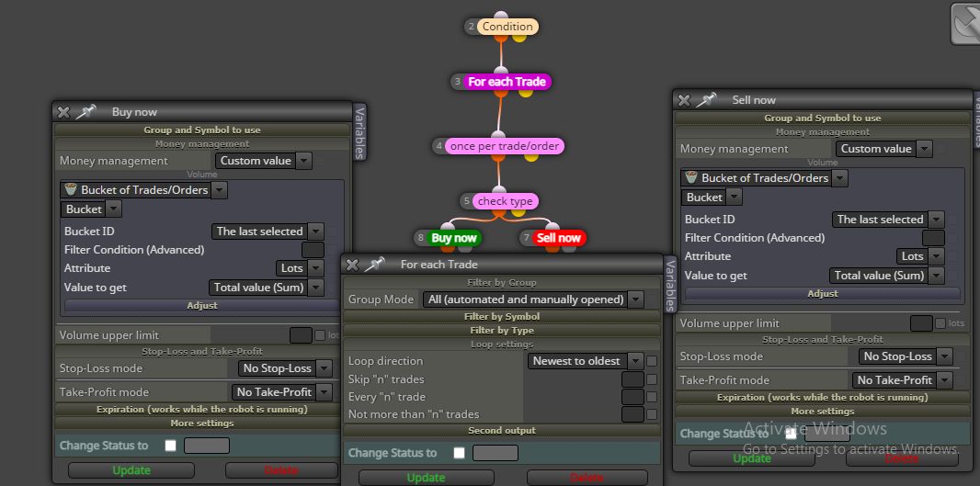Viewport: 980px width, 486px height.
Task: Expand Group and Symbol to use in Buy now
Action: click(x=202, y=130)
